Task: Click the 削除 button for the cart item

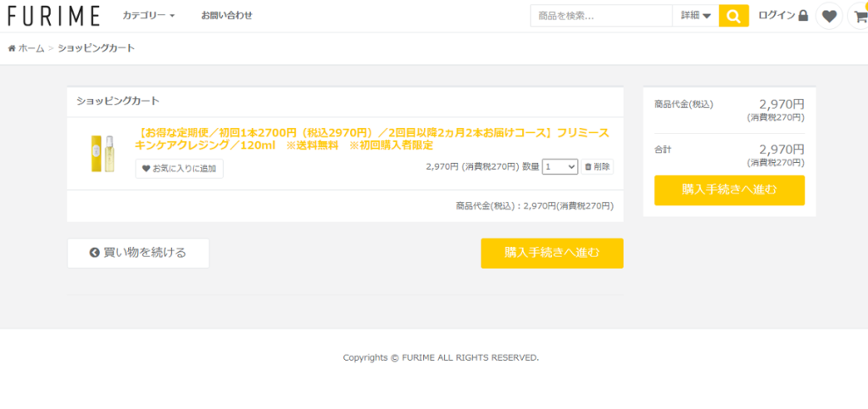Action: tap(597, 166)
